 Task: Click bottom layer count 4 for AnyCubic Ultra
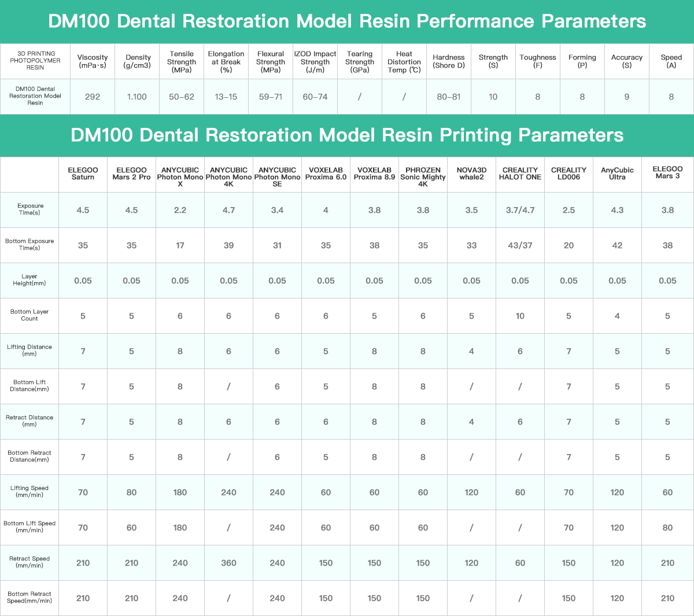click(x=618, y=316)
